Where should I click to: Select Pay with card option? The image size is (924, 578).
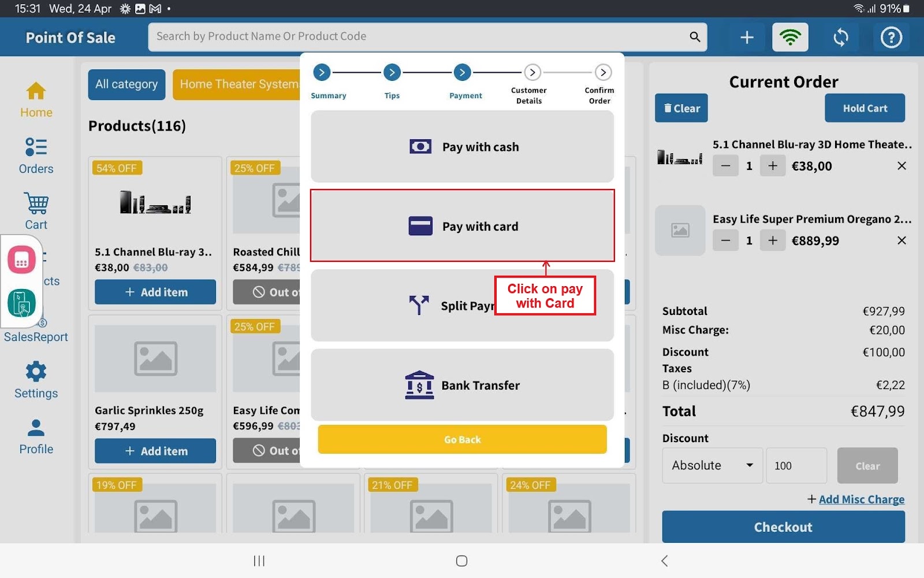pos(462,226)
